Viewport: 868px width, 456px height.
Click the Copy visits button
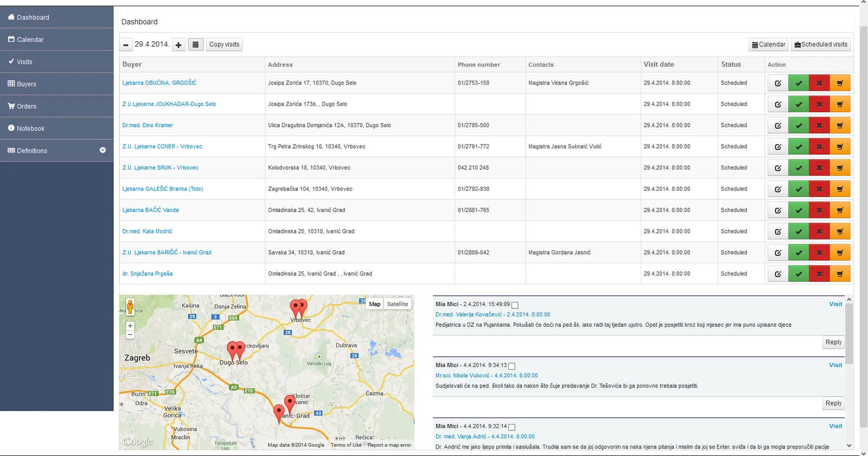(224, 45)
